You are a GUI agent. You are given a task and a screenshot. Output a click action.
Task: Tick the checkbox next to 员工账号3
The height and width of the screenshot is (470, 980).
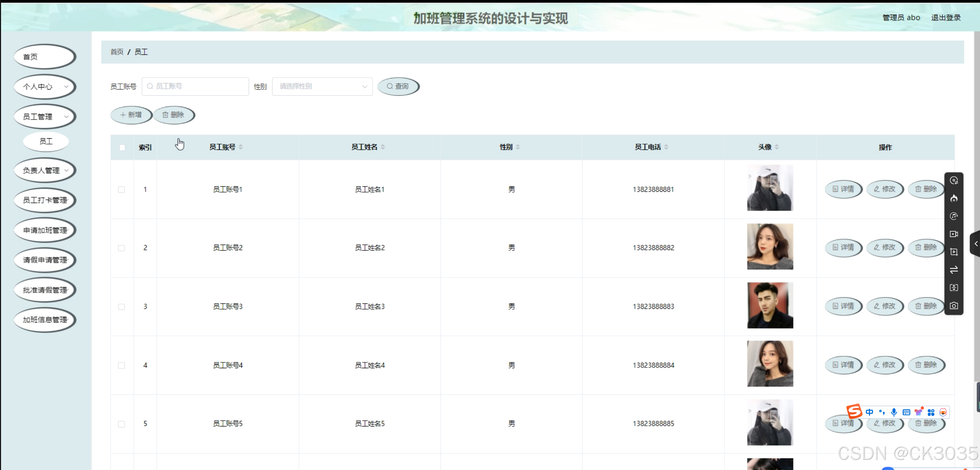click(122, 307)
